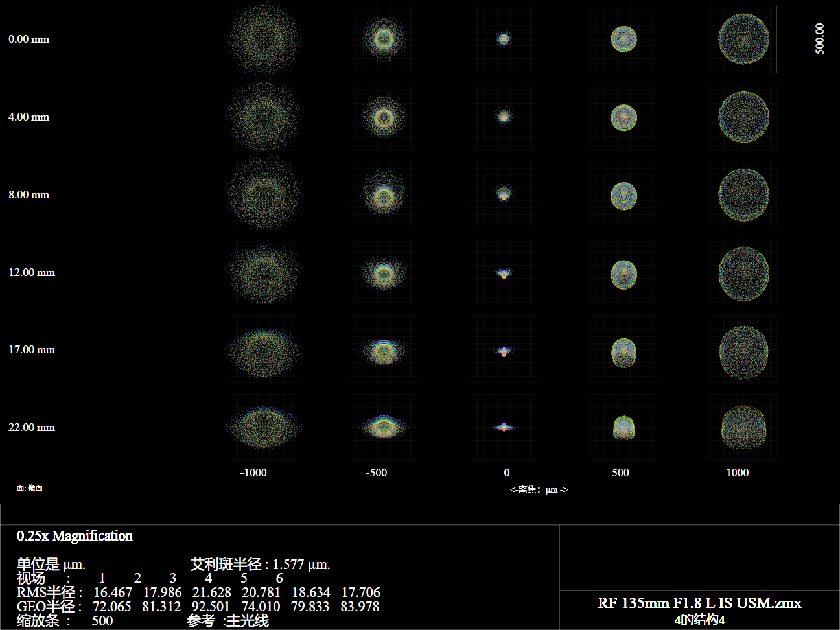
Task: Click the 4的结构4 configuration label
Action: tap(699, 620)
